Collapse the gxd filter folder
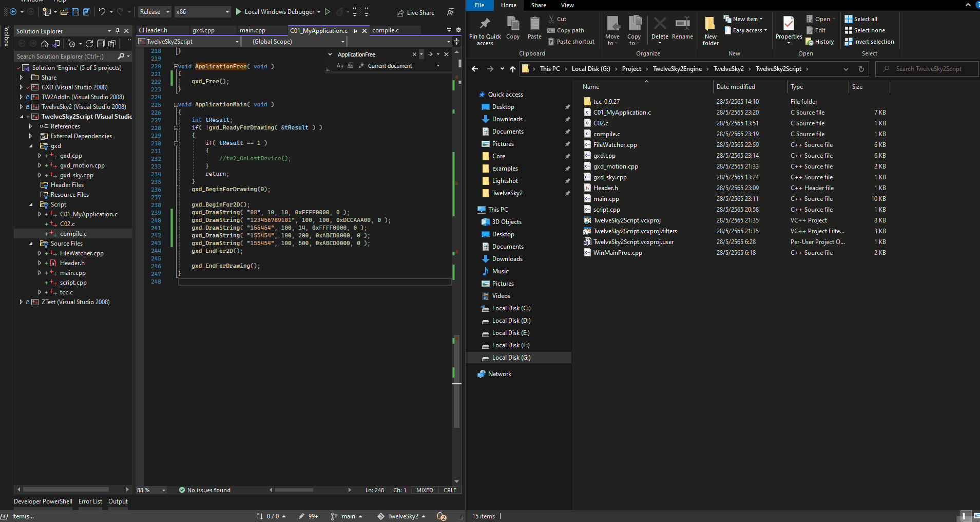This screenshot has height=522, width=980. (31, 146)
